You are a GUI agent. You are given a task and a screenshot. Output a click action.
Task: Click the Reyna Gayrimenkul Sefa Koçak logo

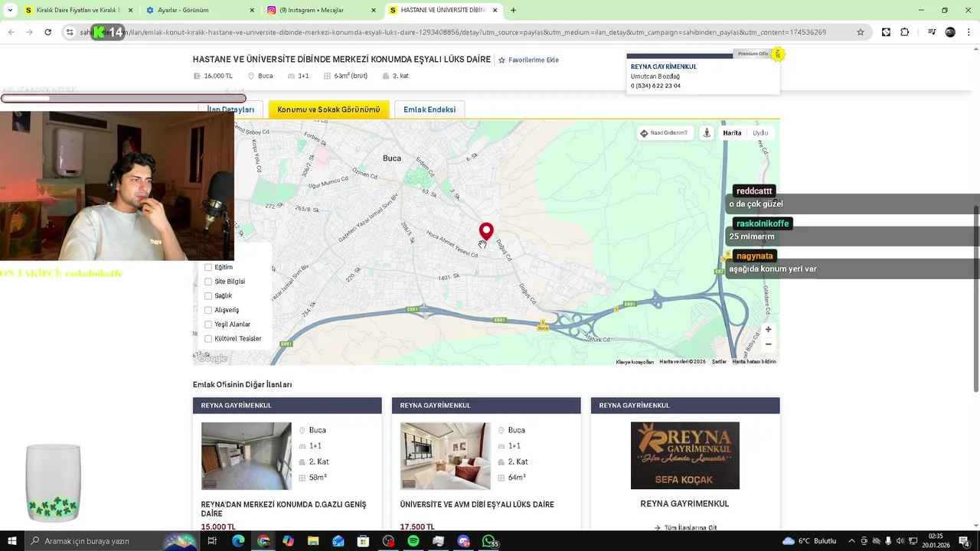(685, 455)
